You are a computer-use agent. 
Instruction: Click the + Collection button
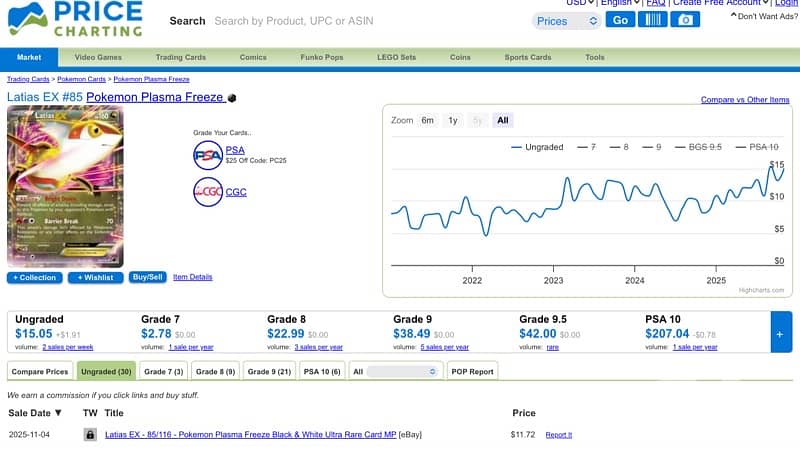click(35, 277)
